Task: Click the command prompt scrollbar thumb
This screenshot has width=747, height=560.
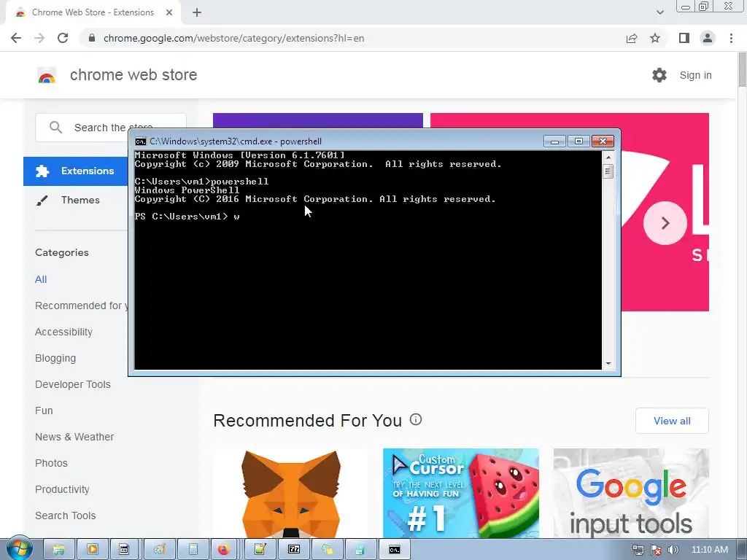Action: [x=608, y=171]
